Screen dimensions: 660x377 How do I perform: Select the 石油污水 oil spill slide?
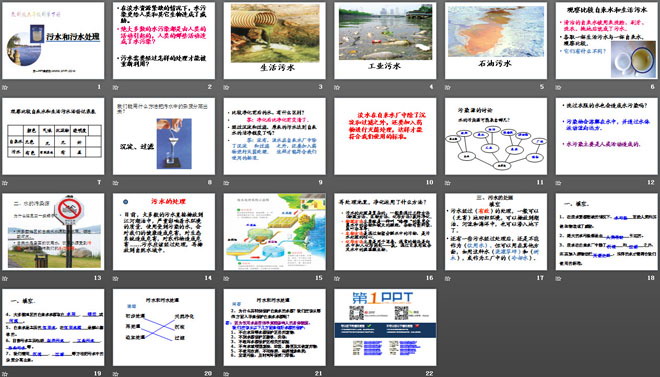[x=496, y=40]
